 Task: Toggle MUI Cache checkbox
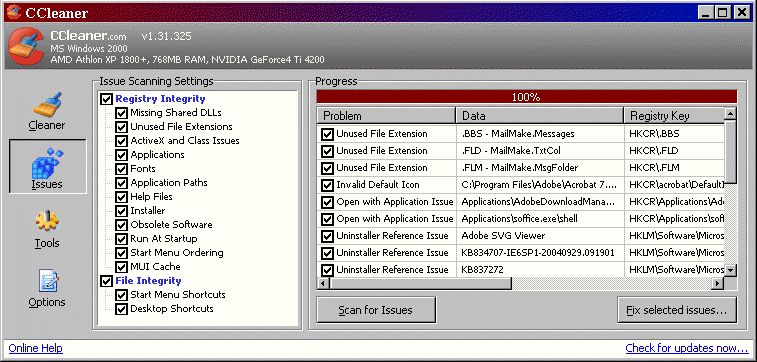[x=121, y=267]
